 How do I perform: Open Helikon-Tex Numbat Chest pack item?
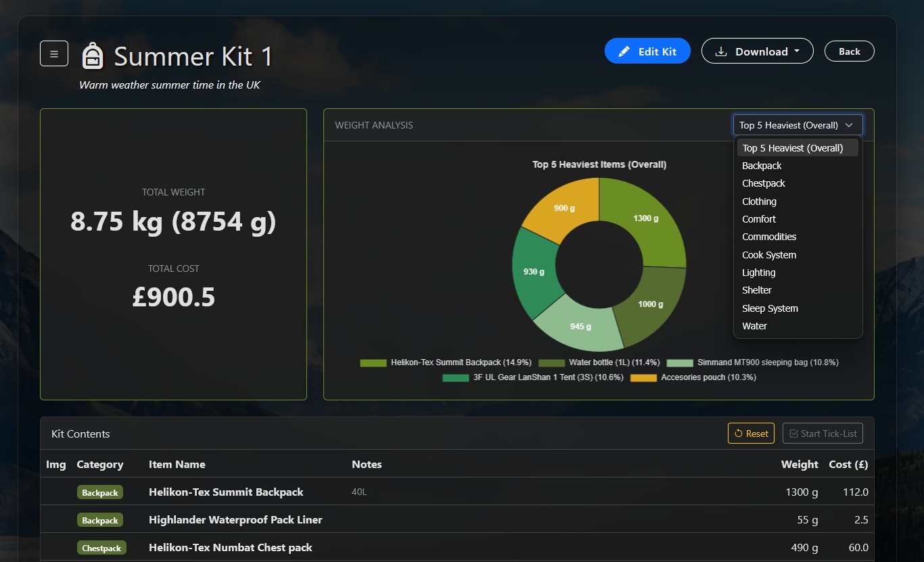point(230,548)
